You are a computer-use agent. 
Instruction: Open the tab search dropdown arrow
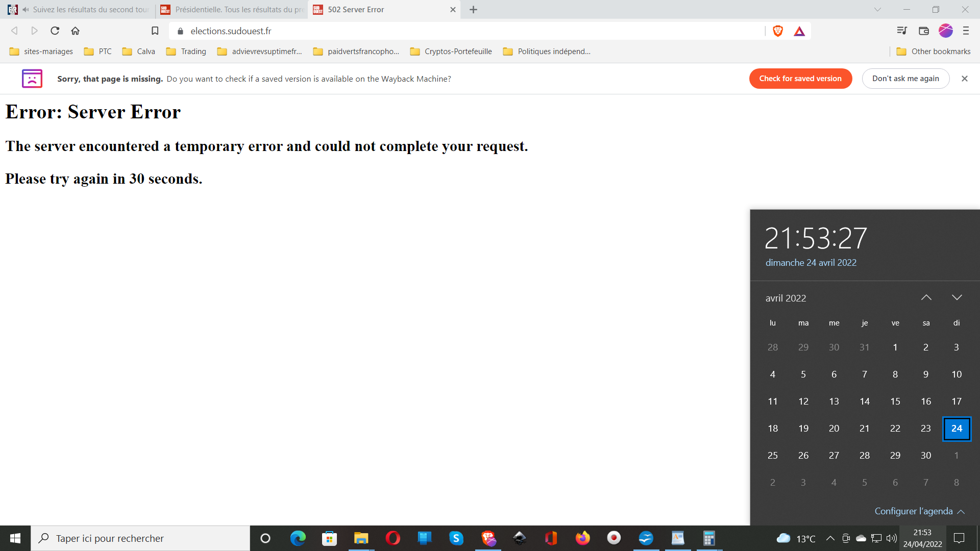tap(877, 10)
